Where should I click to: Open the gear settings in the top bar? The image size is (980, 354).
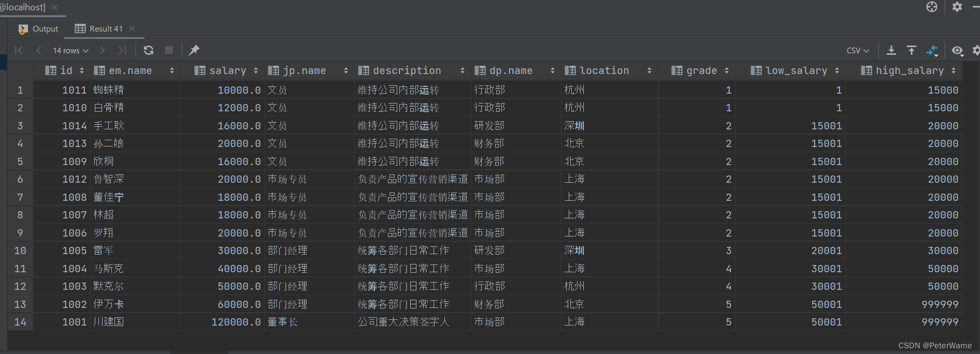click(957, 7)
